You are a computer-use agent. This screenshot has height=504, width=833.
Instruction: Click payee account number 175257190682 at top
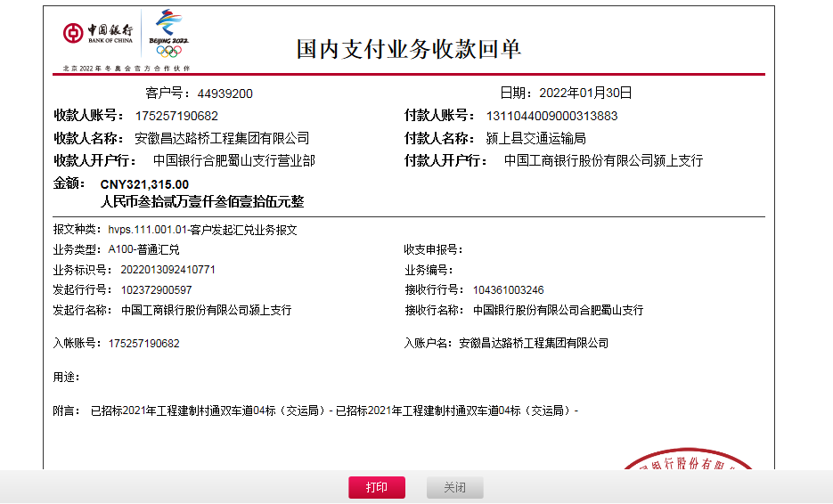(176, 116)
